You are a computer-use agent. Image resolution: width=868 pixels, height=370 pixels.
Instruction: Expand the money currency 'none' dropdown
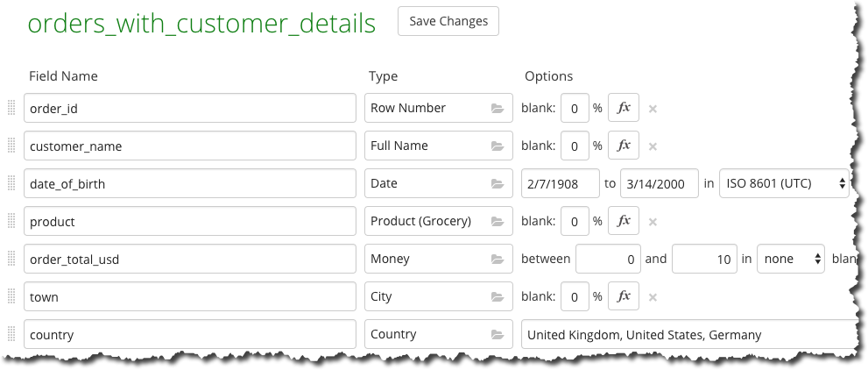pyautogui.click(x=791, y=259)
